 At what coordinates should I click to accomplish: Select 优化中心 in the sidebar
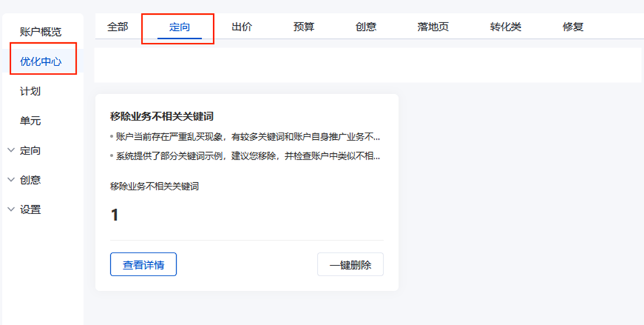[x=40, y=62]
